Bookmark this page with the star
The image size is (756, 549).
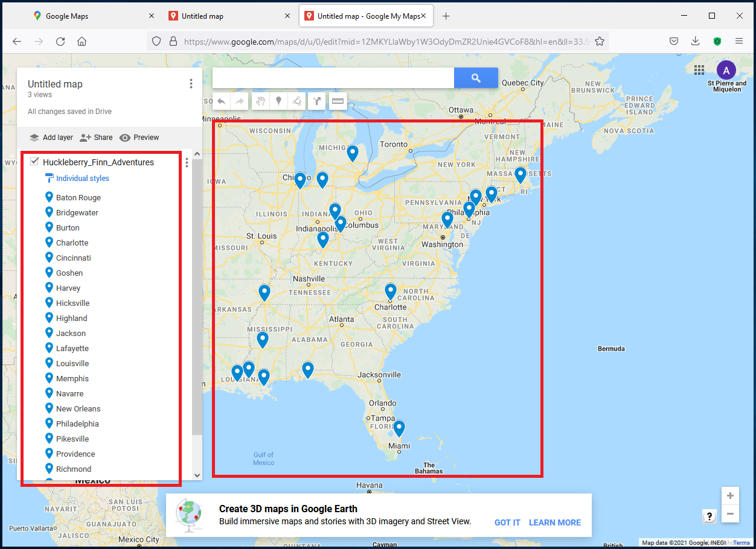pyautogui.click(x=600, y=41)
